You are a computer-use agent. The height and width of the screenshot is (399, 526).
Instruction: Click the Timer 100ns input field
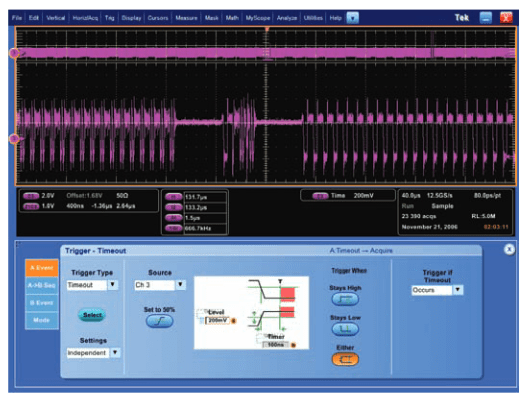[x=276, y=345]
